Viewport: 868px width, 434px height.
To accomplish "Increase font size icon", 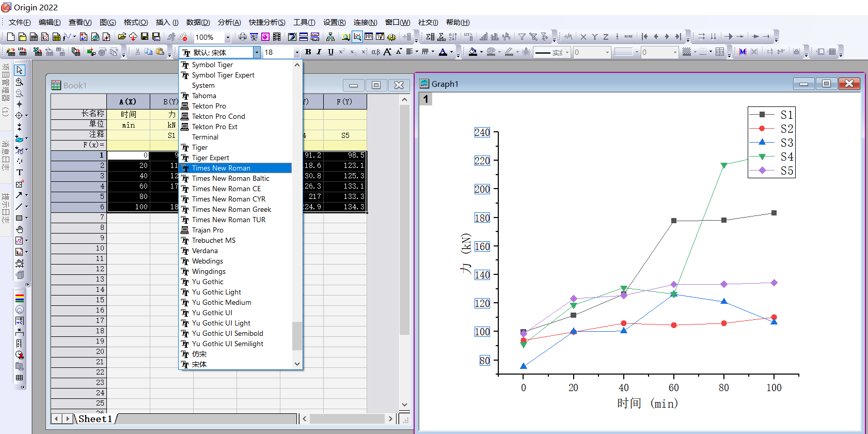I will [x=387, y=52].
